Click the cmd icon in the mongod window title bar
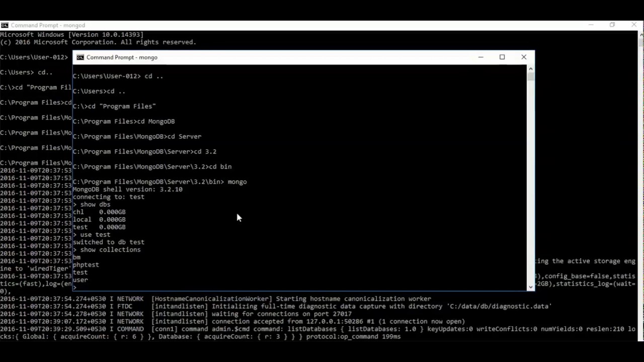 5,25
